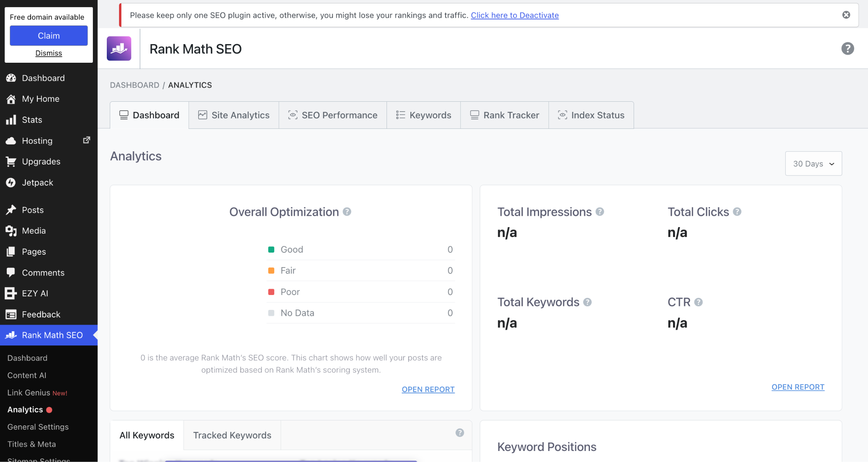
Task: Open the Keywords tab
Action: [x=424, y=115]
